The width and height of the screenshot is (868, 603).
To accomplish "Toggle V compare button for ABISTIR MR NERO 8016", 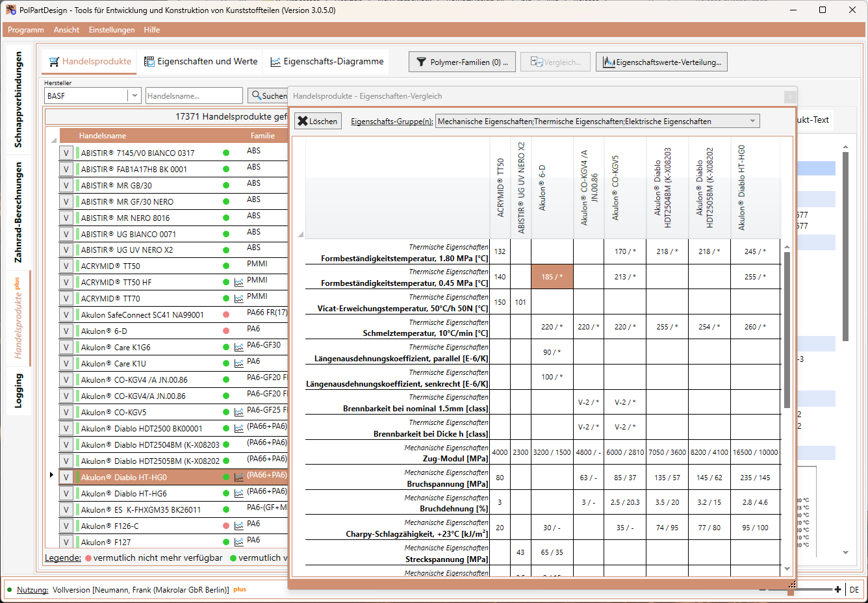I will point(66,218).
